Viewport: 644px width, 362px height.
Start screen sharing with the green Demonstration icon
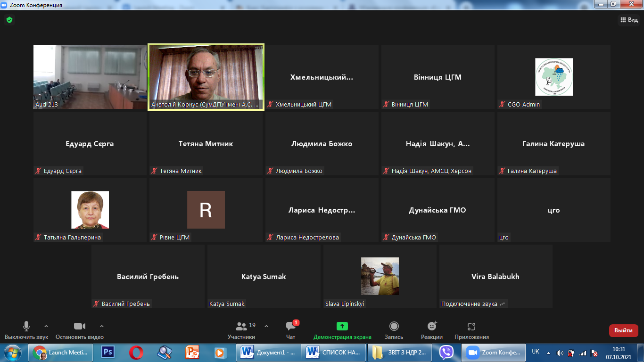342,326
